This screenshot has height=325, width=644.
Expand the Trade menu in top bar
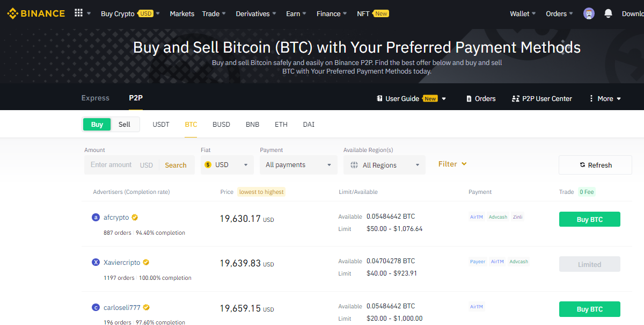(214, 14)
